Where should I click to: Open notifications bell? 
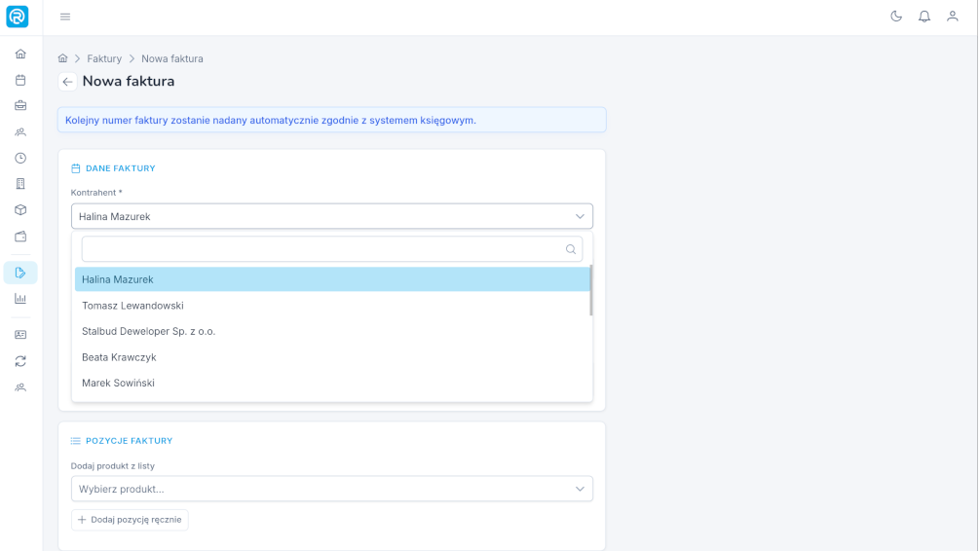tap(924, 17)
